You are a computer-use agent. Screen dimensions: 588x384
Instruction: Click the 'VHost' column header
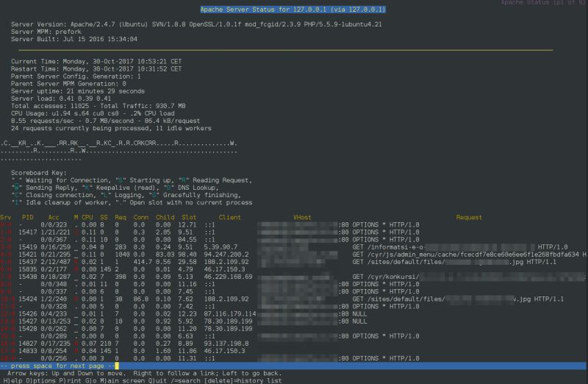(302, 217)
